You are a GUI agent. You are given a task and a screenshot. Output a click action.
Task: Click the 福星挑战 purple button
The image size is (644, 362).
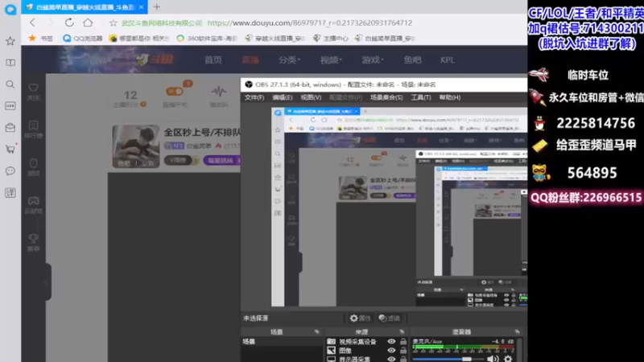[x=221, y=160]
